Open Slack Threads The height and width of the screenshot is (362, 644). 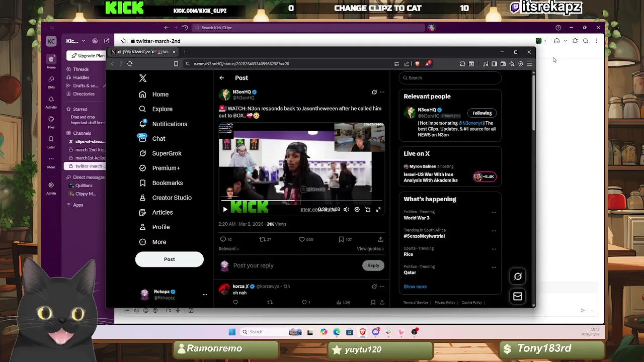80,69
